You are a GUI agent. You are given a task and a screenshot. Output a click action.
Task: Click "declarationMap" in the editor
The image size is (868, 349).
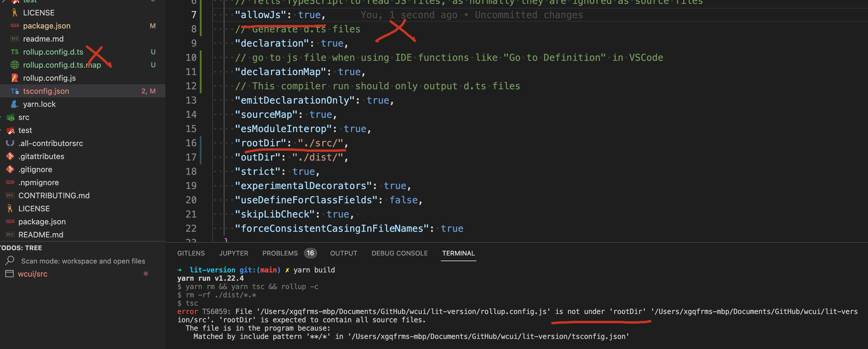(281, 72)
